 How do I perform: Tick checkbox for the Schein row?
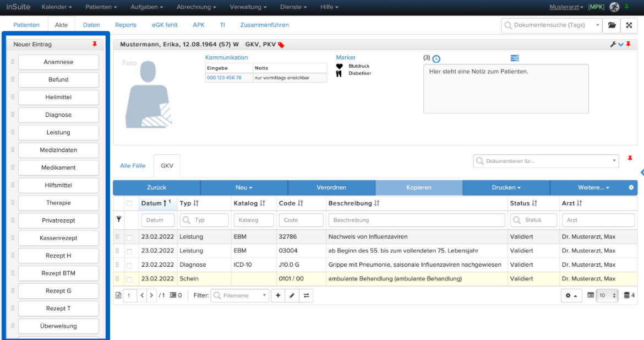point(129,279)
